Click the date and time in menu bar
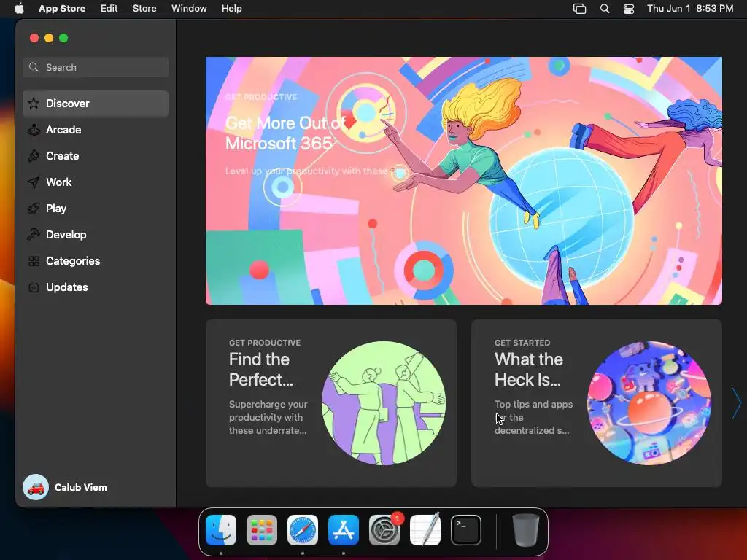 click(690, 9)
